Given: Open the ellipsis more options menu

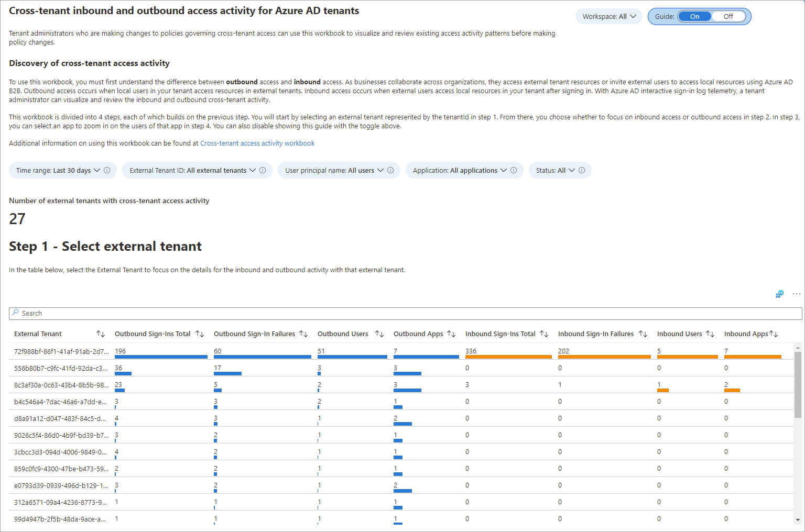Looking at the screenshot, I should pyautogui.click(x=797, y=294).
